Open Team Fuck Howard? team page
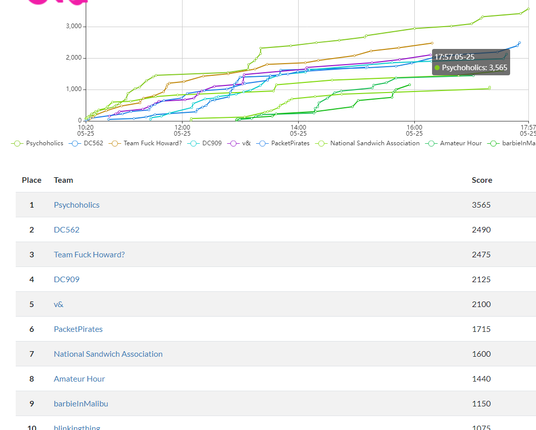 pos(89,255)
